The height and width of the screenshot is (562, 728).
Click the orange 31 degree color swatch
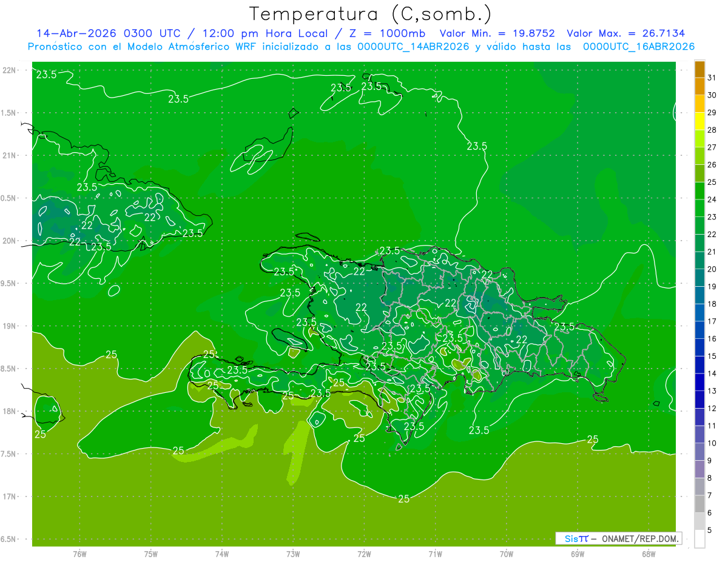(699, 69)
